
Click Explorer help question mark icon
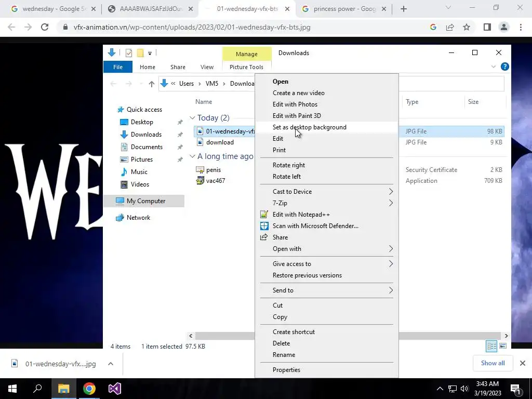(505, 67)
